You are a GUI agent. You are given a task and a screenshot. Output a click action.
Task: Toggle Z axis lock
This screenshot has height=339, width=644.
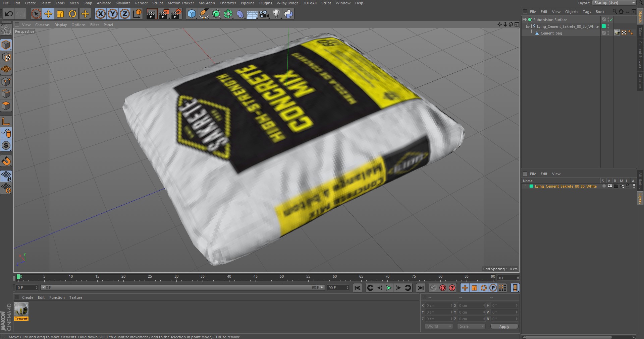pyautogui.click(x=125, y=14)
